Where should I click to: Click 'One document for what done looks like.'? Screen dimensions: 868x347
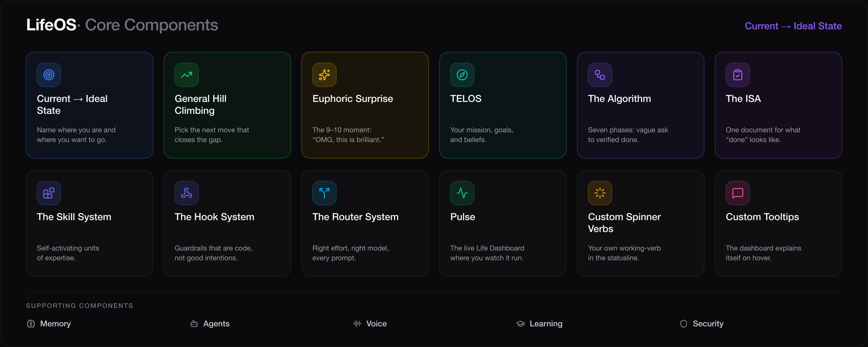pos(763,135)
